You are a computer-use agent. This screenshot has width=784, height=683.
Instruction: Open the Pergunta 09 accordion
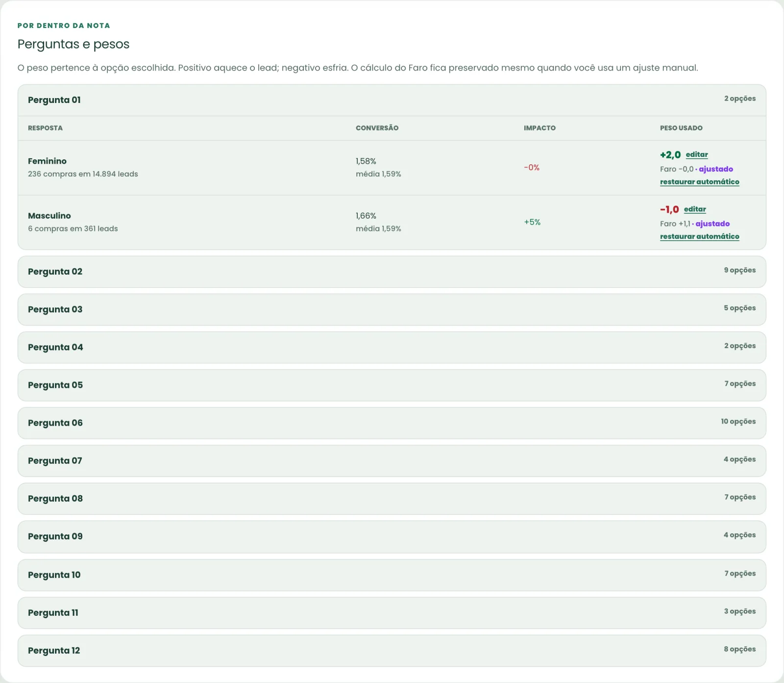pos(392,536)
